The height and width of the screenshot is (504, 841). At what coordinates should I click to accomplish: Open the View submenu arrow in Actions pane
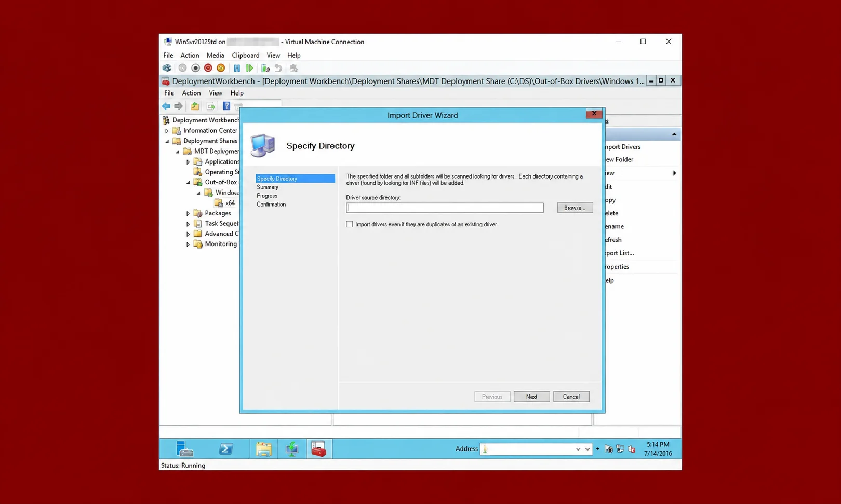[674, 173]
